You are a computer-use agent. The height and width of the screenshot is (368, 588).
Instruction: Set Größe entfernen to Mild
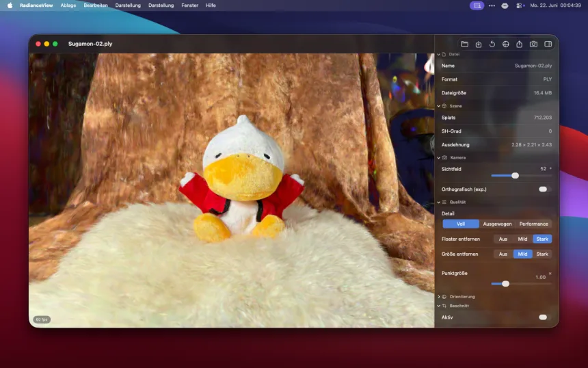point(522,254)
